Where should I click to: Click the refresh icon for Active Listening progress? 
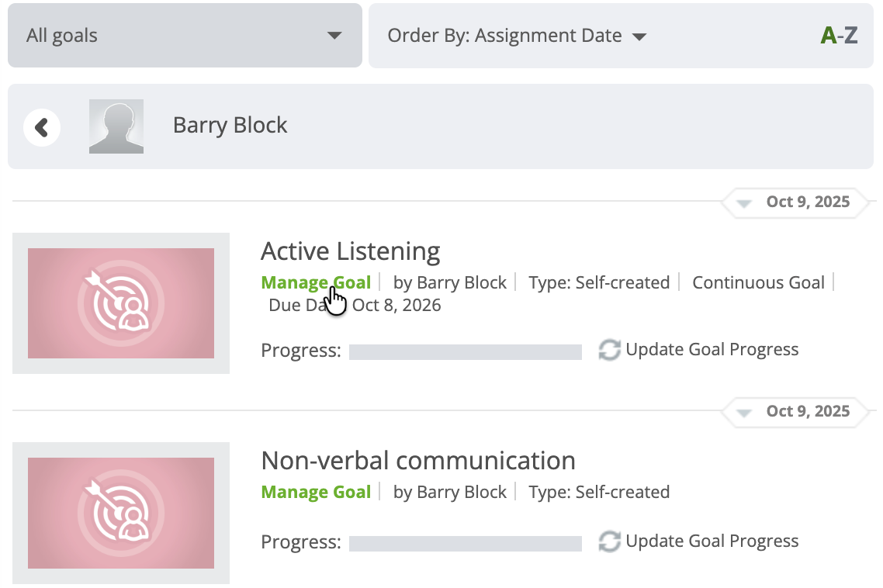(x=609, y=350)
